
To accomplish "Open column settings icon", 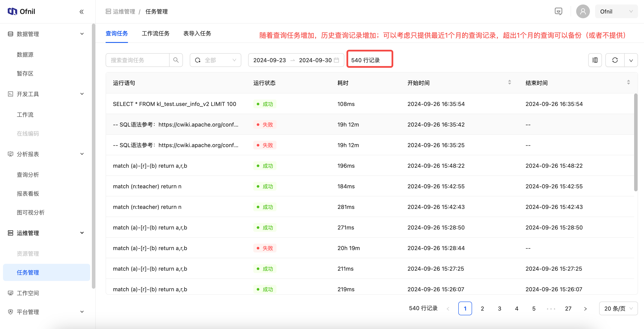I will coord(595,60).
